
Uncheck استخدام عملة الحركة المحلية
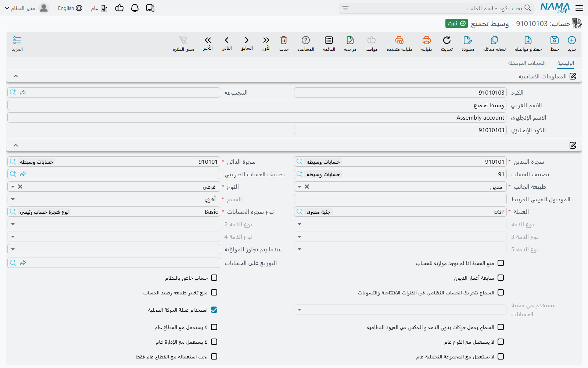214,310
